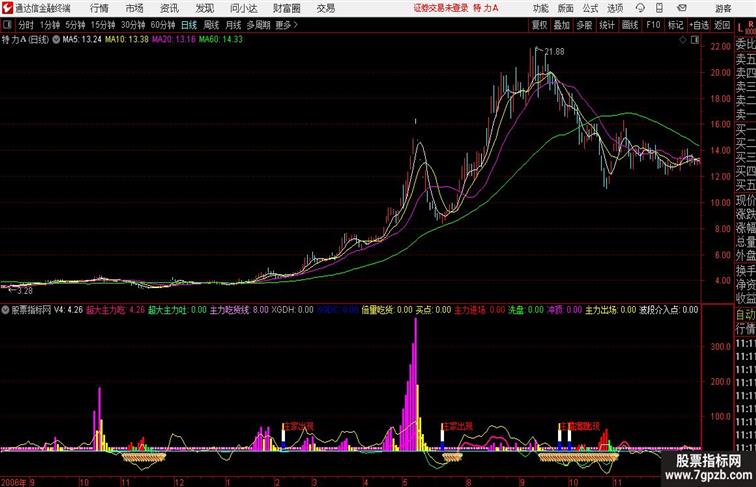Switch to 1分钟 period
Viewport: 756px width, 487px height.
tap(50, 25)
